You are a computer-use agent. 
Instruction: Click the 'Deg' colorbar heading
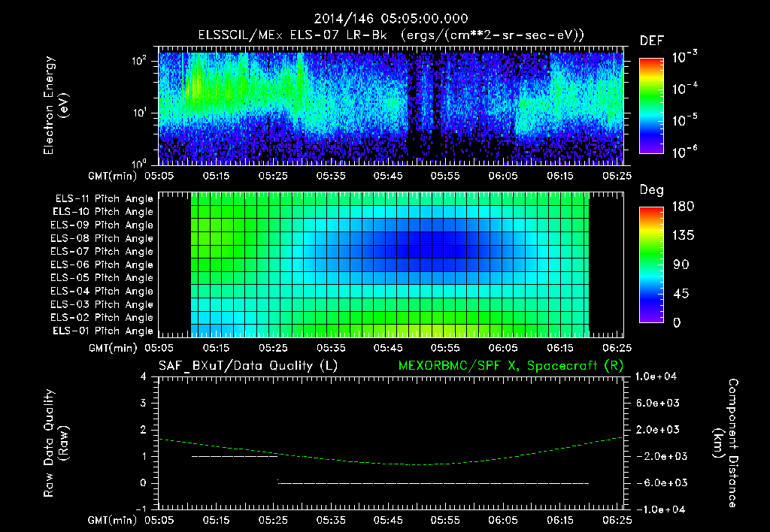[652, 190]
